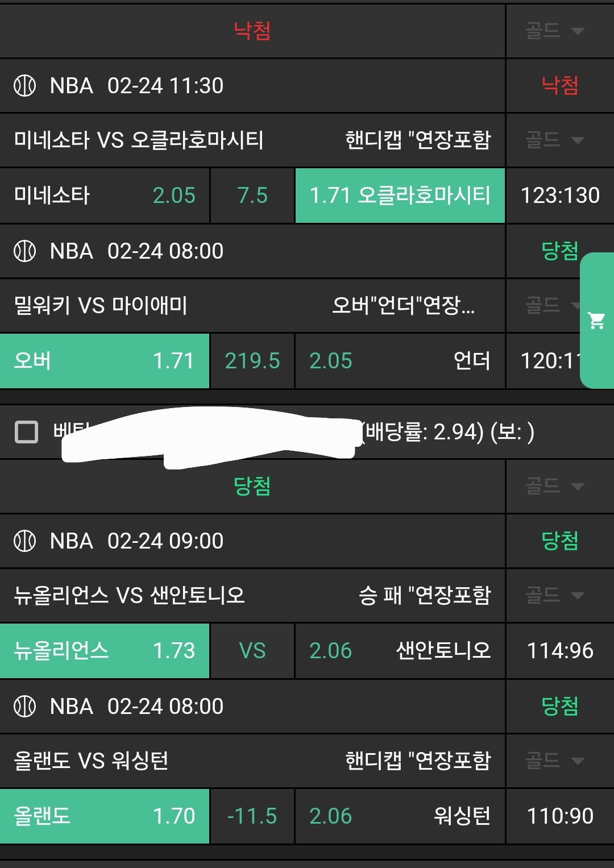
Task: Pick 샌안토니오 at 2.06 odds
Action: [x=400, y=651]
